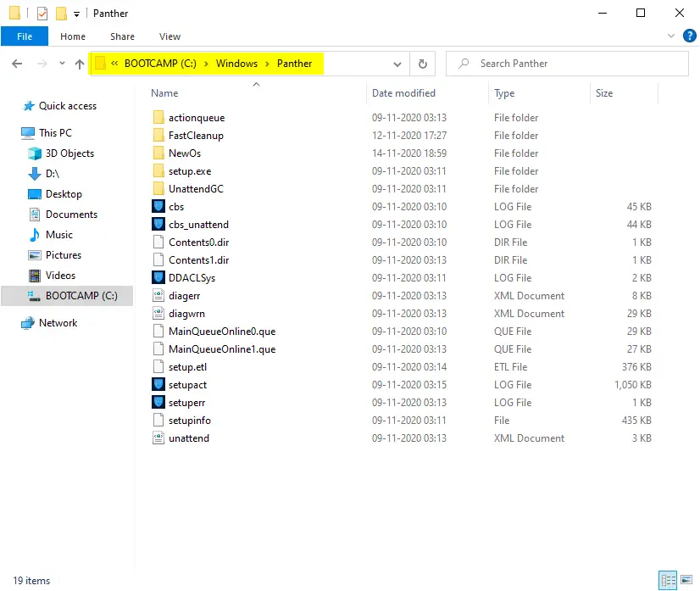700x591 pixels.
Task: Click the cbs_unattend log file icon
Action: [158, 224]
